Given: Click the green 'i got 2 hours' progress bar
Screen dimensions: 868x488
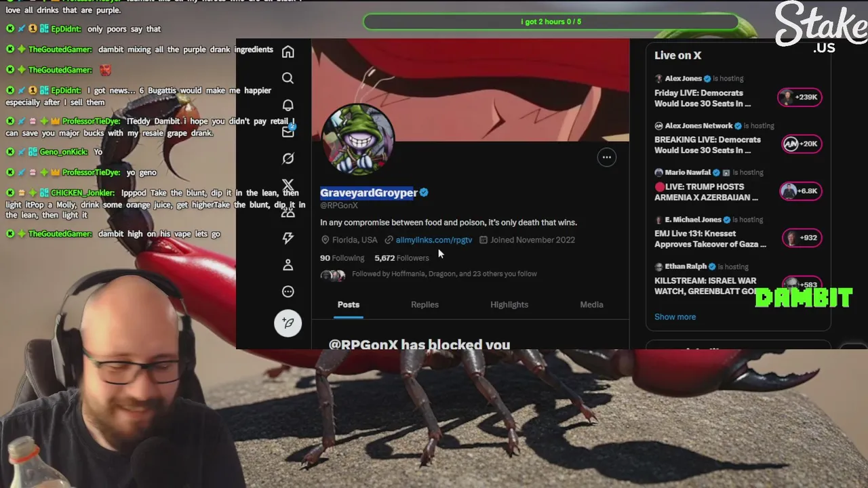Looking at the screenshot, I should click(551, 22).
